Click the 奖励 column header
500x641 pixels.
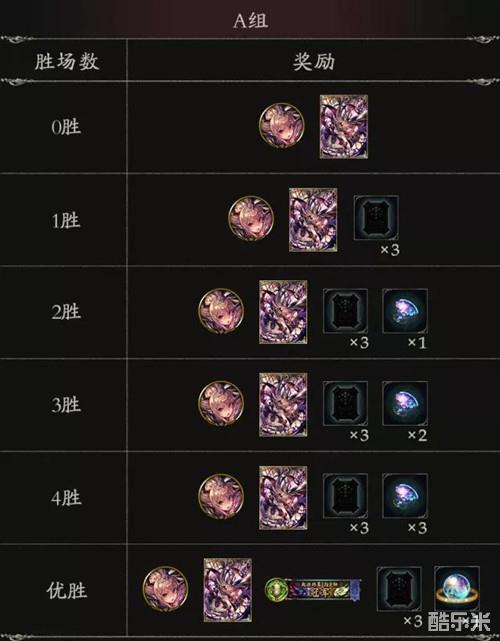coord(314,62)
